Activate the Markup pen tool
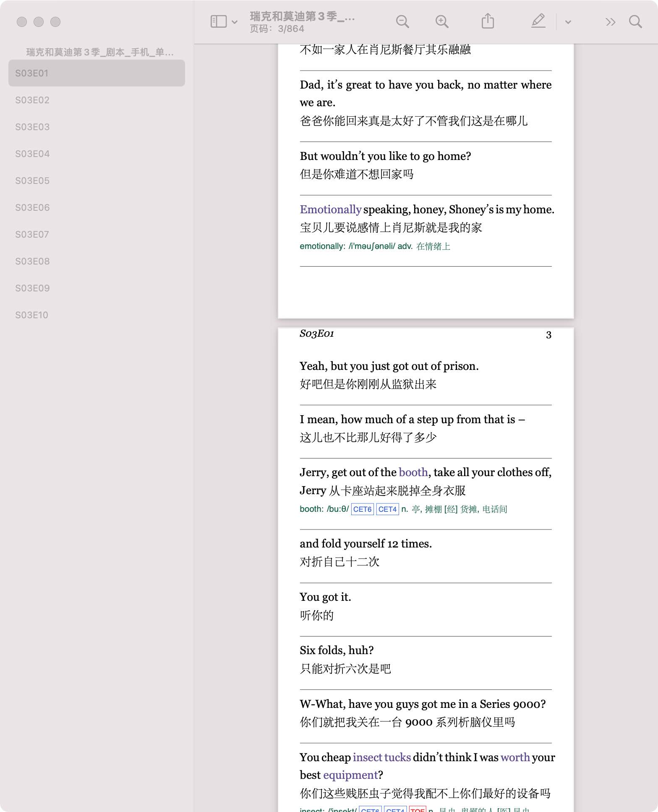Screen dimensions: 658x812 pos(538,21)
